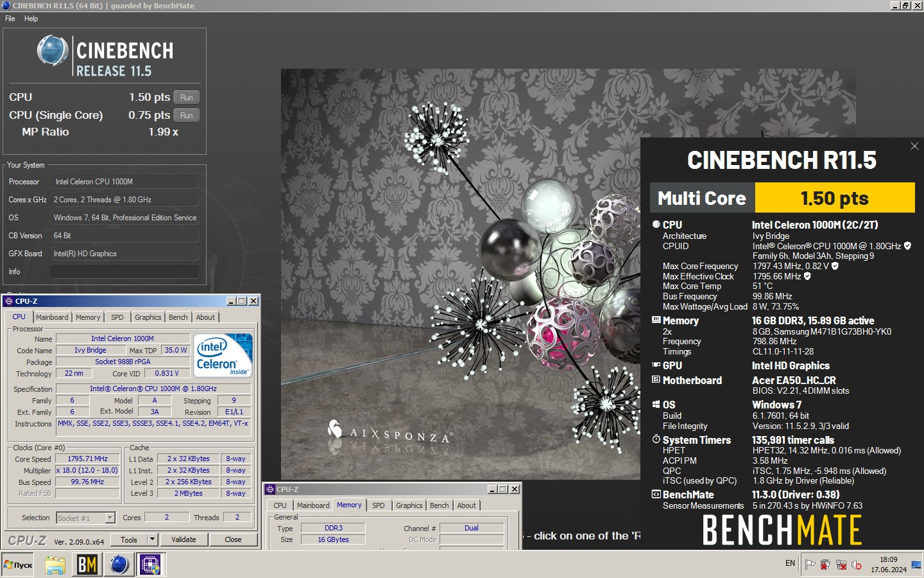Open the File menu in Cinebench
Screen dimensions: 924x578
coord(10,19)
